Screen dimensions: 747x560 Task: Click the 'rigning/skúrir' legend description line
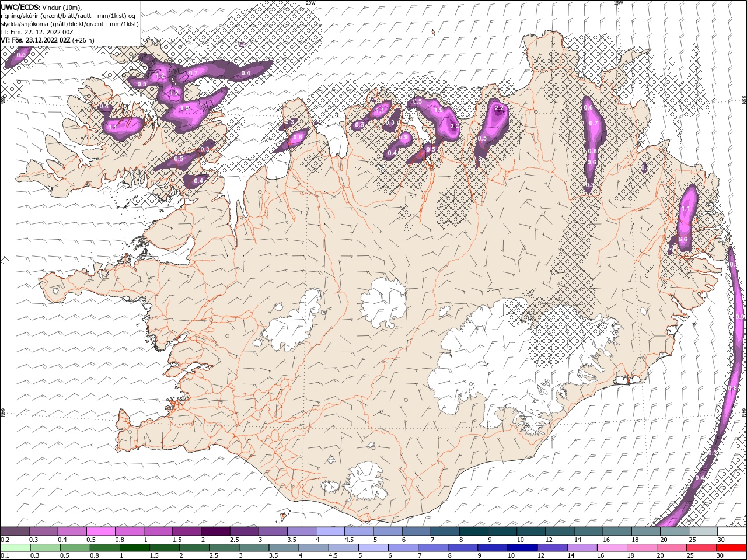coord(68,16)
